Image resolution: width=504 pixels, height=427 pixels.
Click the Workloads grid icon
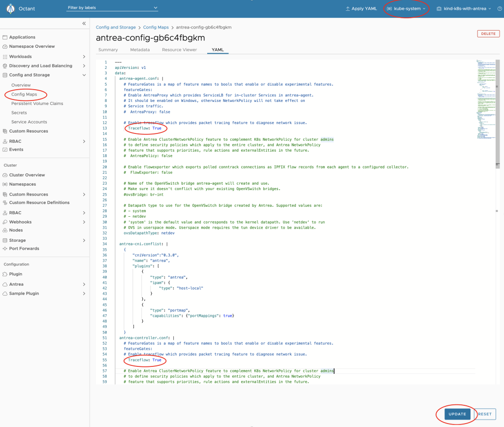pyautogui.click(x=5, y=57)
